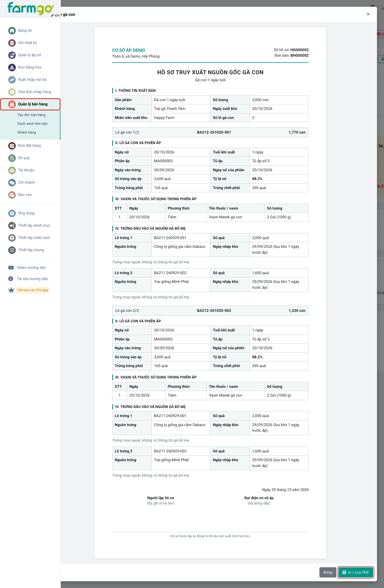384x588 pixels.
Task: Open the Video hướng dẫn play icon
Action: pos(11,268)
